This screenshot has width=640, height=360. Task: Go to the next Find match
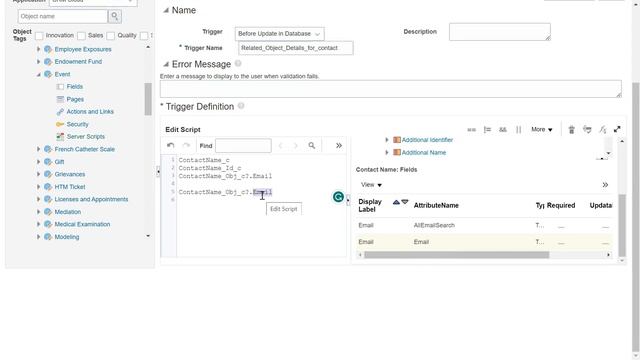296,145
